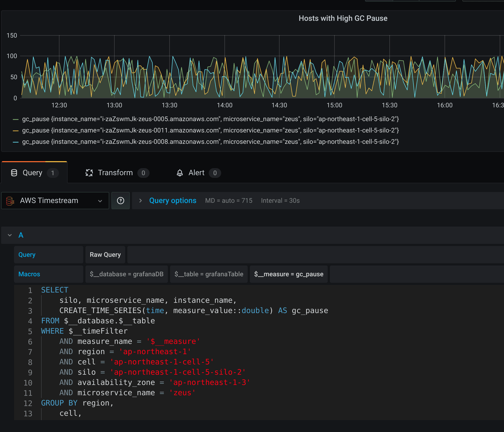Screen dimensions: 504x432
Task: Click the $__database = grafanaDB macro
Action: click(127, 274)
